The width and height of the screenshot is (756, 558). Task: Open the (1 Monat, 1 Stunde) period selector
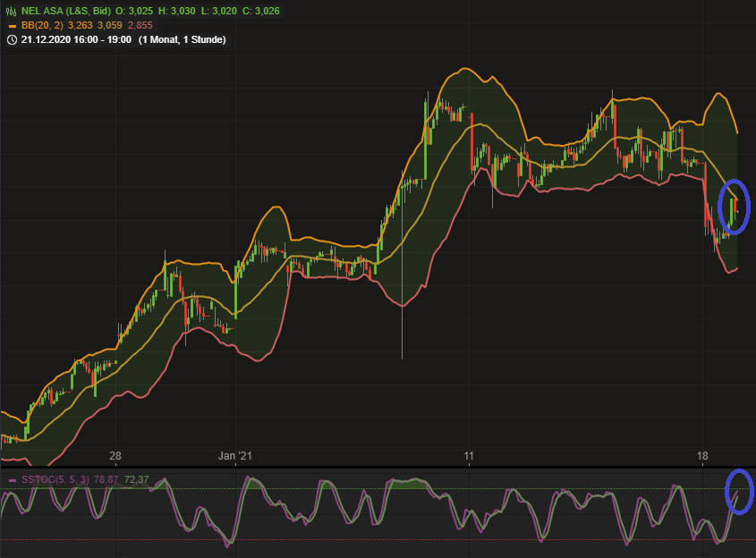pos(183,39)
